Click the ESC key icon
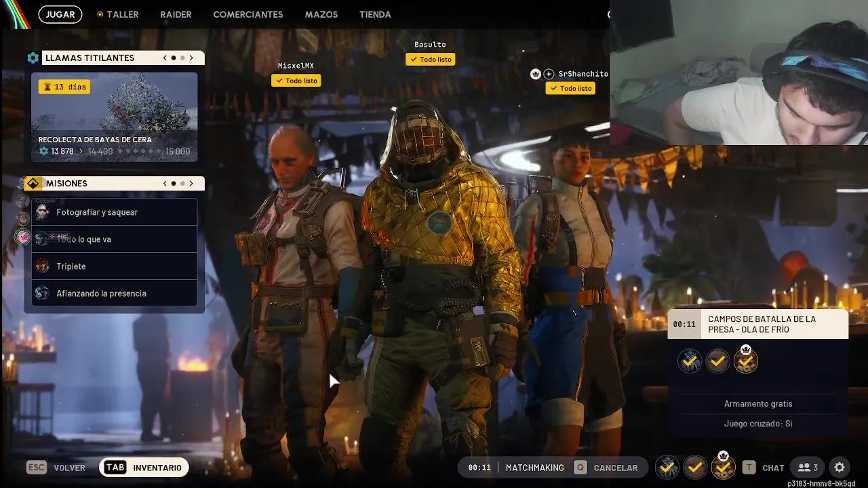868x488 pixels. 37,468
